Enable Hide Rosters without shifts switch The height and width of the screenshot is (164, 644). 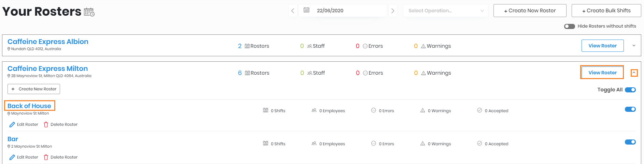point(569,26)
